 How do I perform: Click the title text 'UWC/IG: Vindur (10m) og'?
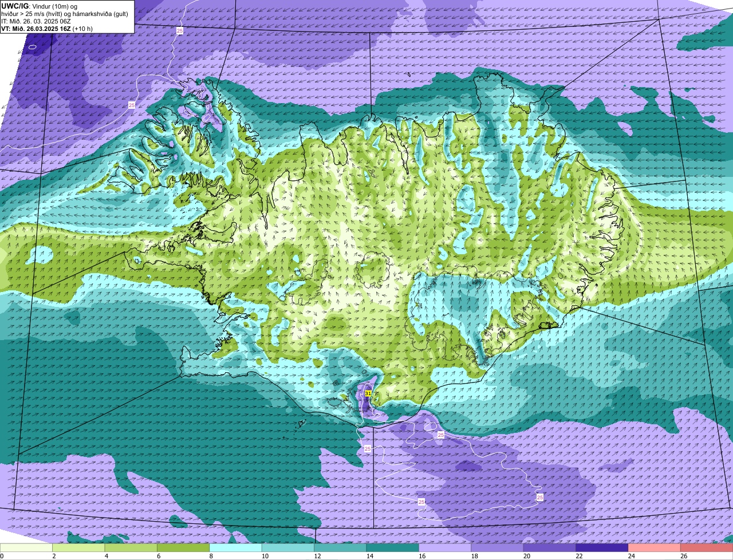pyautogui.click(x=40, y=6)
